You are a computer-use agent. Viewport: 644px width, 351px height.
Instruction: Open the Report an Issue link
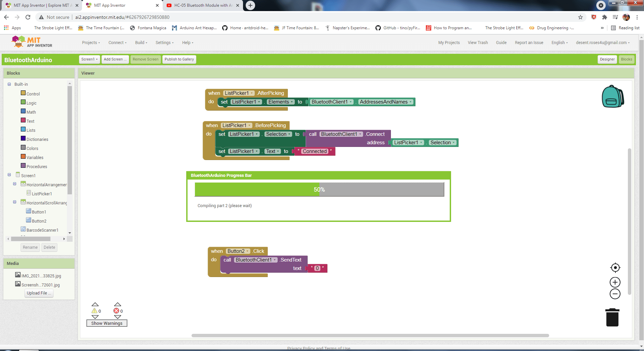[529, 43]
